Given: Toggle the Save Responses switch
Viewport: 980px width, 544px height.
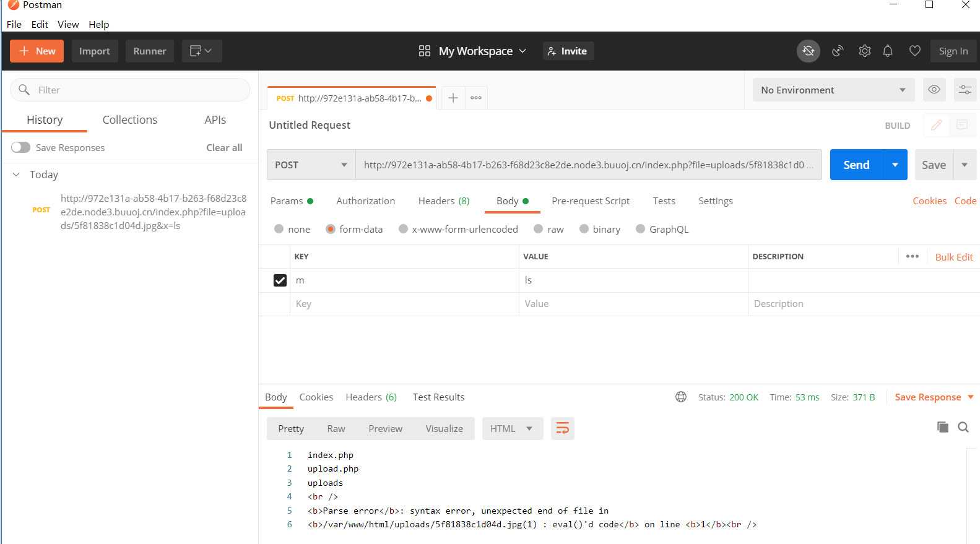Looking at the screenshot, I should (20, 147).
